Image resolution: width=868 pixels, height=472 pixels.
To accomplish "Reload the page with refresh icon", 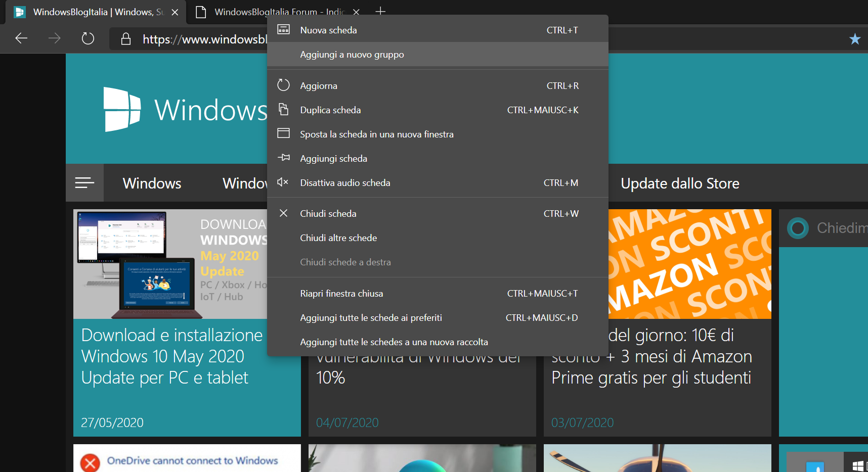I will 88,38.
